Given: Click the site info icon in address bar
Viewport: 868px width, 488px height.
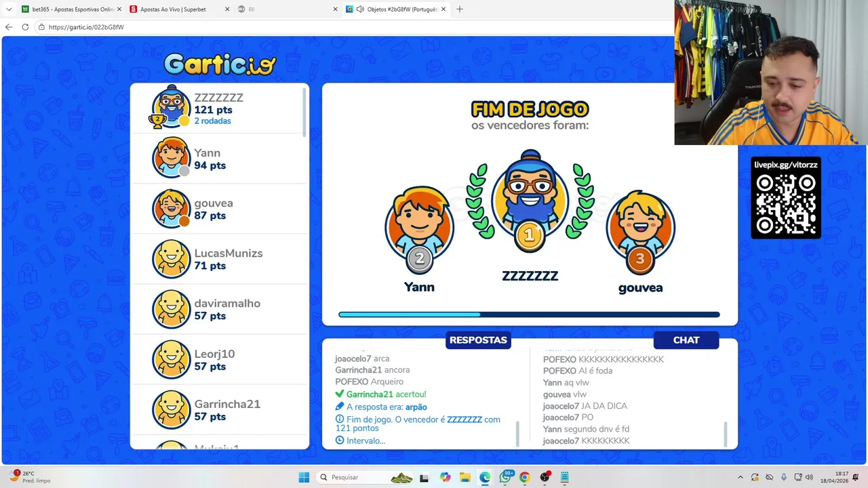Looking at the screenshot, I should tap(41, 27).
